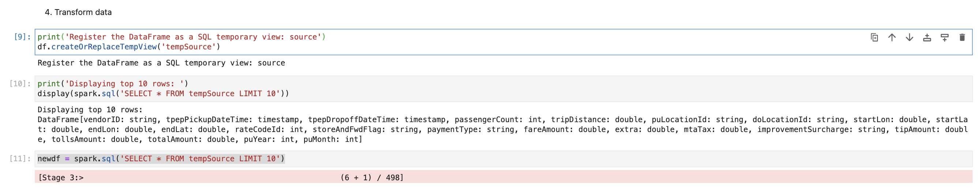The width and height of the screenshot is (980, 196).
Task: Click the 'Displaying top 10 rows' print code
Action: [x=113, y=84]
